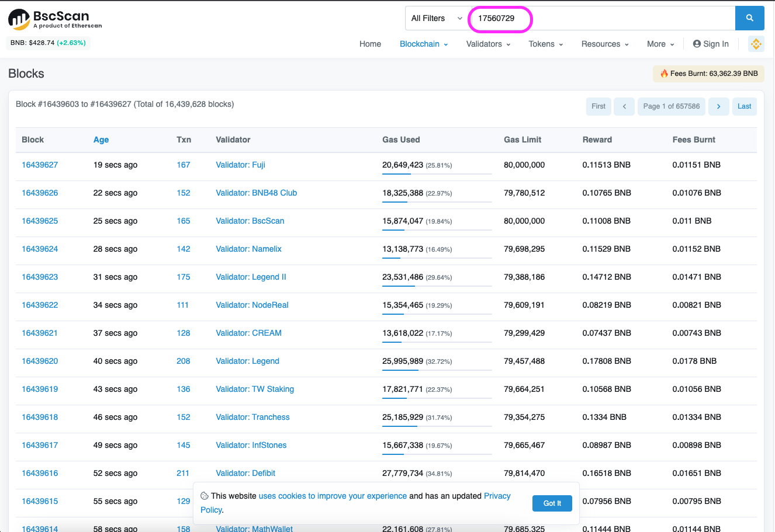Click the Got It cookie button
The width and height of the screenshot is (775, 532).
tap(552, 503)
